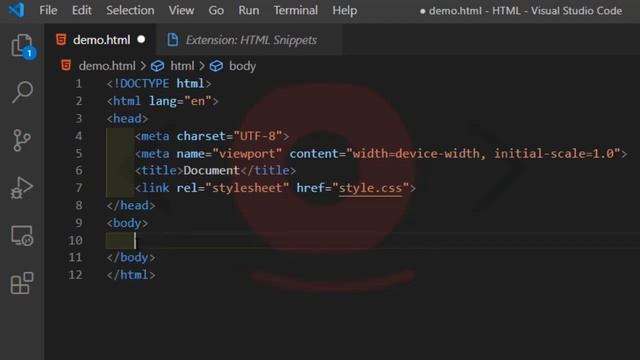This screenshot has width=640, height=360.
Task: Click the lang="en" attribute
Action: (x=180, y=101)
